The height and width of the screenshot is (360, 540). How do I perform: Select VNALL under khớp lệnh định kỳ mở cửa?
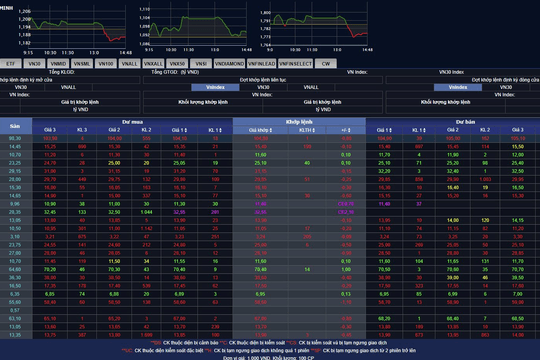point(68,88)
